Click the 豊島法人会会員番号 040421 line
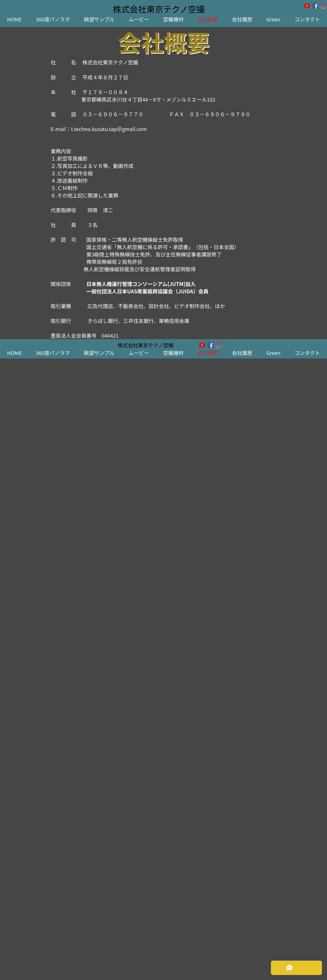The width and height of the screenshot is (327, 980). point(85,336)
